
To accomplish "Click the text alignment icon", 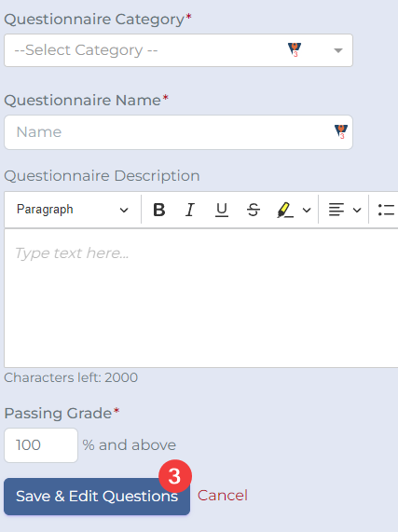I will [x=336, y=210].
